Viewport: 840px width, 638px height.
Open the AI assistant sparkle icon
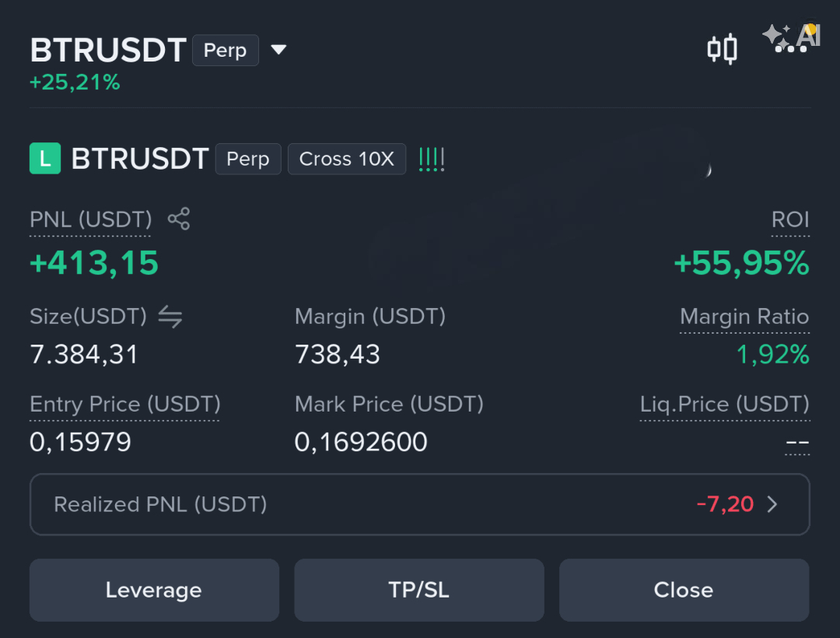pyautogui.click(x=792, y=37)
